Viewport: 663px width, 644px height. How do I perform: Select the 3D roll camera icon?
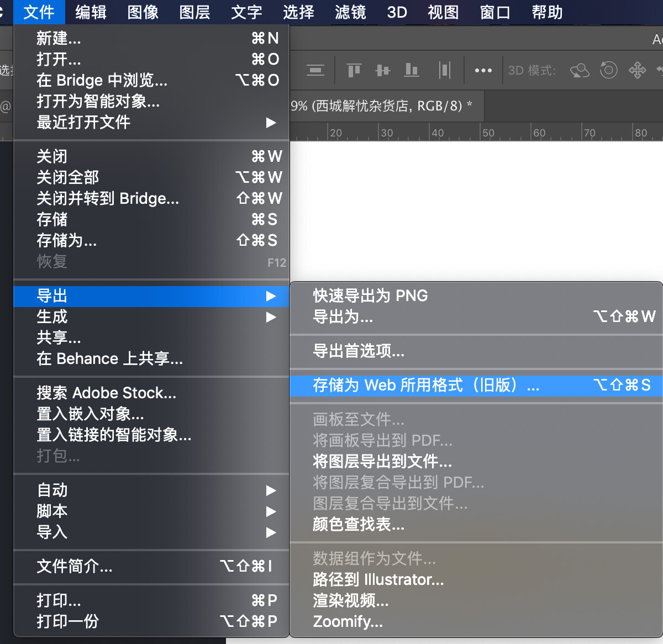click(x=608, y=70)
